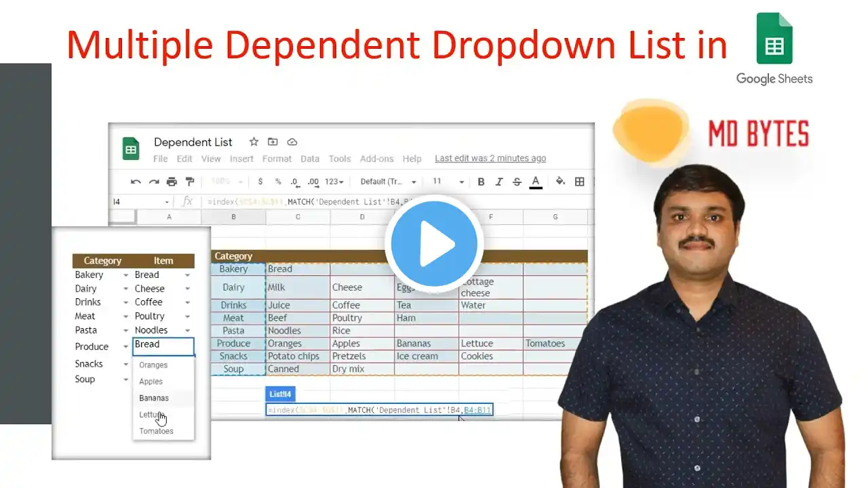The width and height of the screenshot is (868, 488).
Task: Click the fx function icon
Action: [x=188, y=202]
